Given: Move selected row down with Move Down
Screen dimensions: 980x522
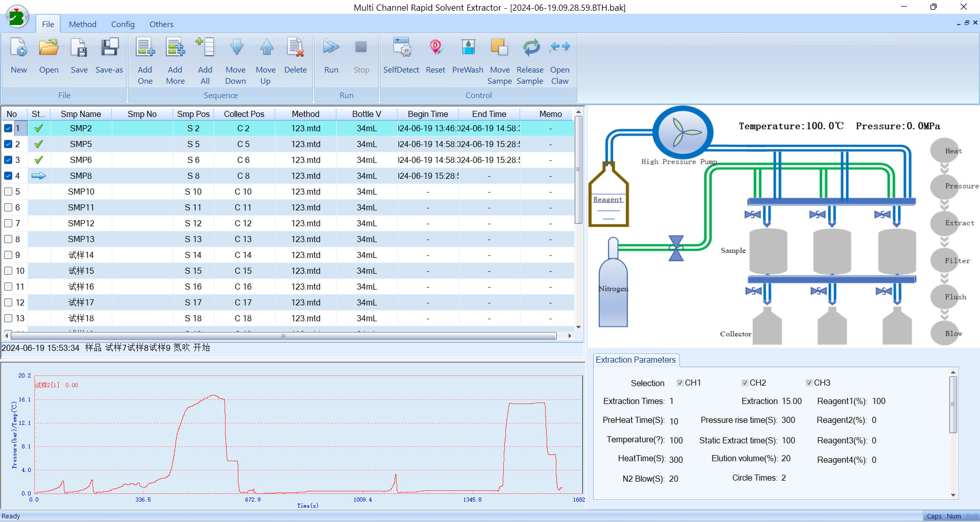Looking at the screenshot, I should pyautogui.click(x=236, y=48).
